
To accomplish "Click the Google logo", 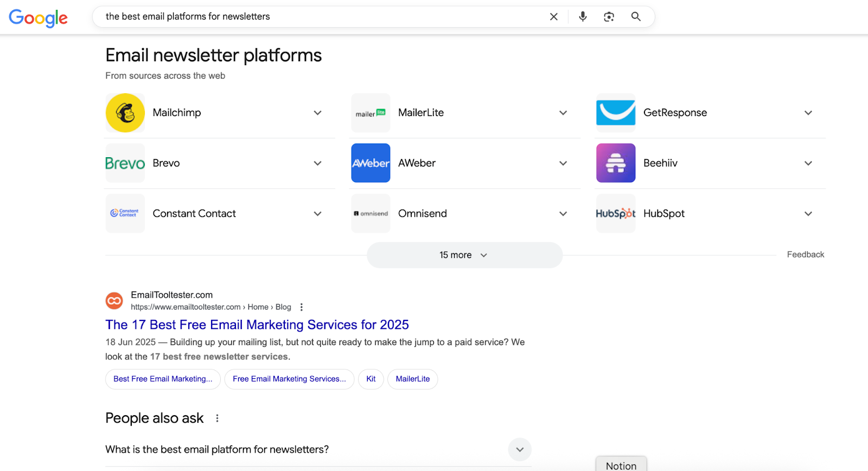I will point(38,18).
